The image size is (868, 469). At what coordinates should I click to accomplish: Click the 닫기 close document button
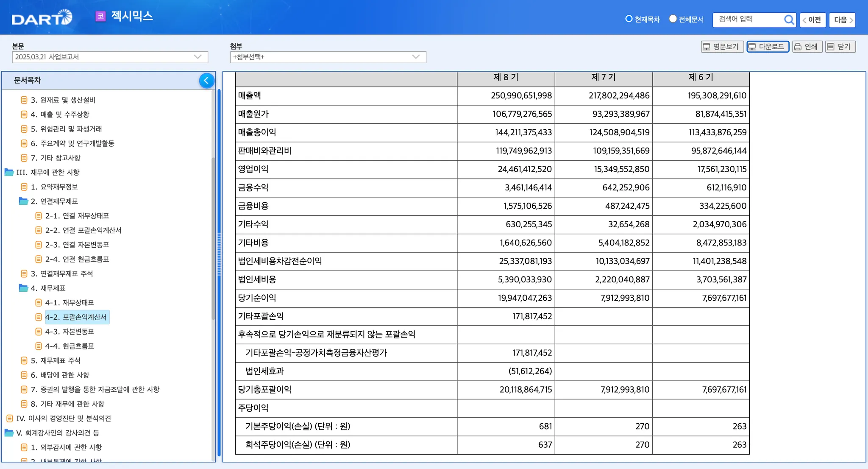tap(840, 47)
